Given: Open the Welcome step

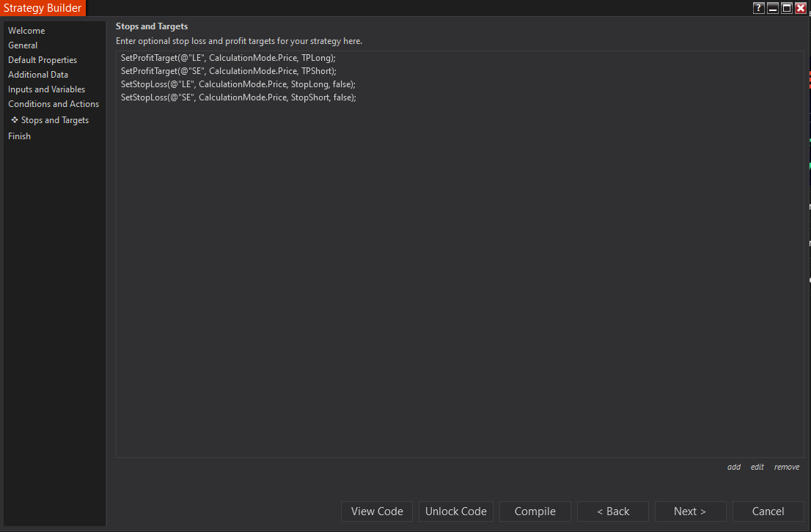Looking at the screenshot, I should (x=26, y=31).
